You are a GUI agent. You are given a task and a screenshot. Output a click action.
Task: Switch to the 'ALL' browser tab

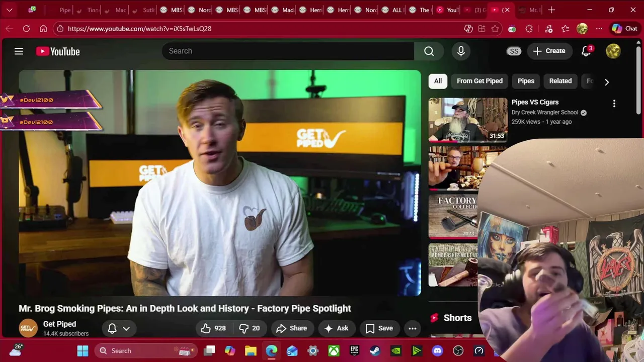(391, 10)
